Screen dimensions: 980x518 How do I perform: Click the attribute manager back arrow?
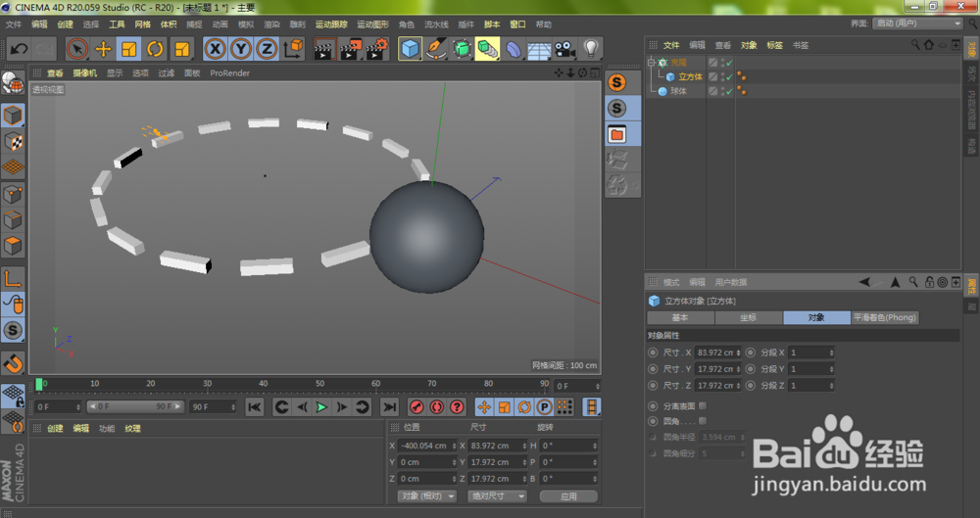[865, 282]
